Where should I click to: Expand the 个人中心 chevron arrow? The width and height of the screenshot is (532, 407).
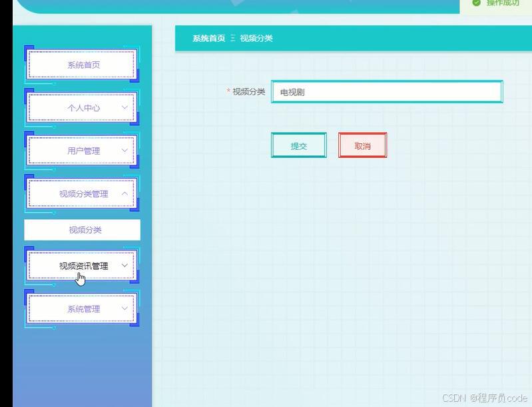[125, 108]
